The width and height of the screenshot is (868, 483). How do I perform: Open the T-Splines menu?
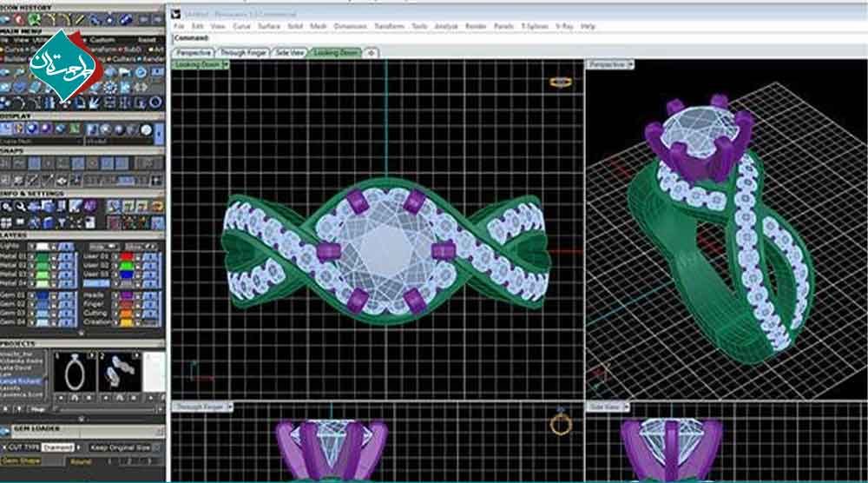tap(535, 26)
